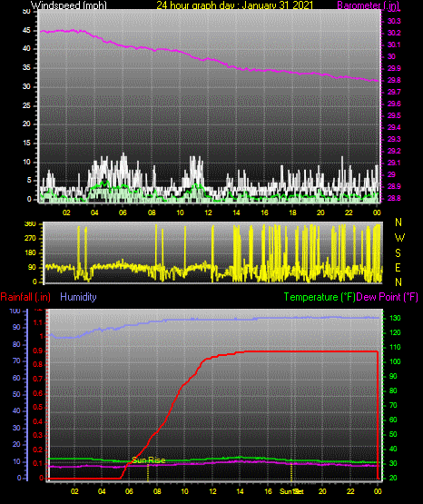Click the compass letter E beside direction chart
This screenshot has width=423, height=504.
398,267
